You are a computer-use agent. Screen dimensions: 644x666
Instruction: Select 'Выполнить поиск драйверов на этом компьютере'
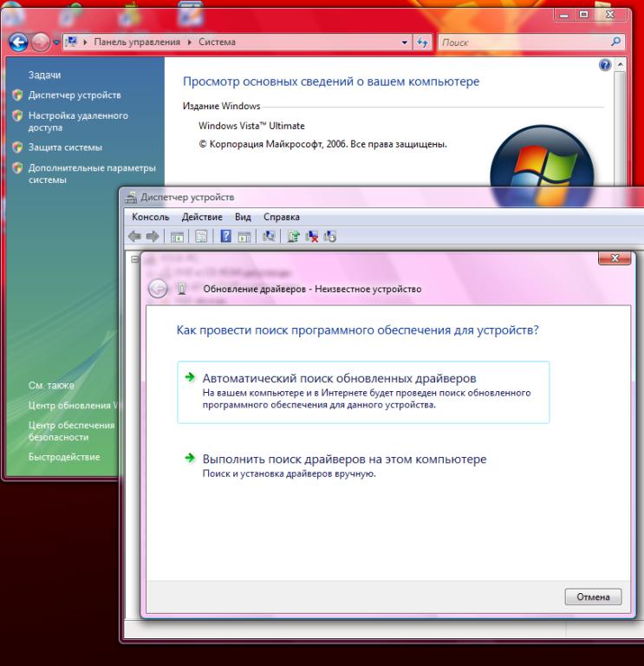(344, 459)
